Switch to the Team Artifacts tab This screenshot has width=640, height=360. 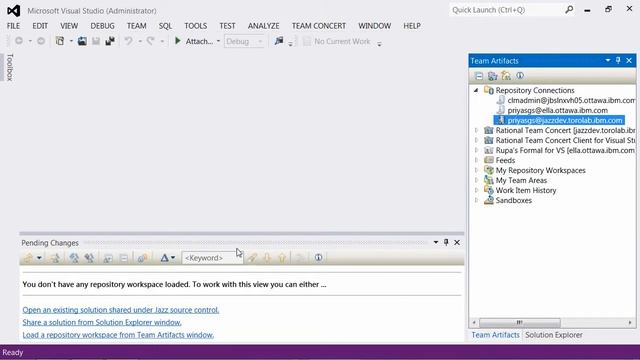point(496,335)
